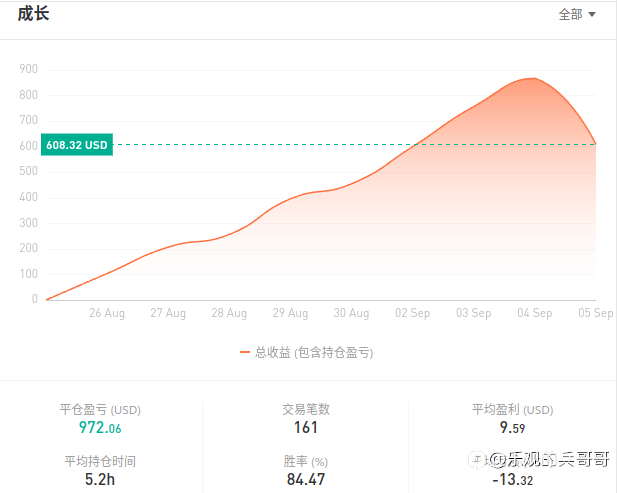This screenshot has height=493, width=617.
Task: Select the 972.06 closed profit value
Action: point(100,427)
